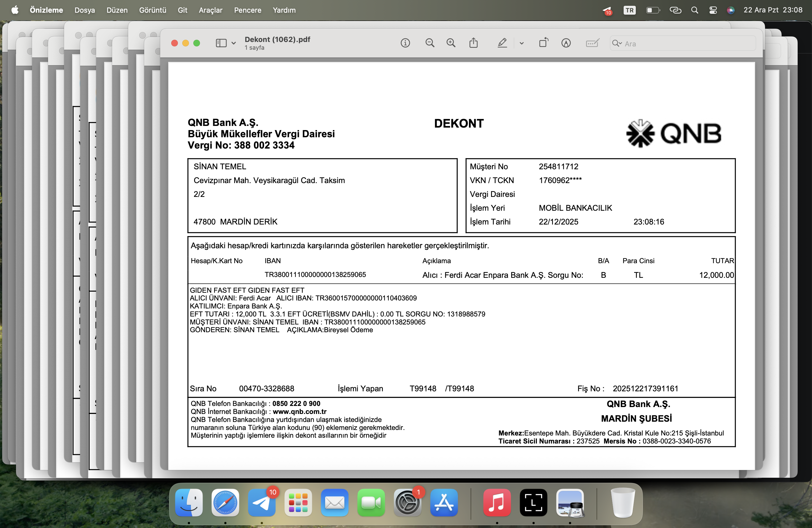Click the TUTAR amount 12,000.00

click(x=716, y=275)
